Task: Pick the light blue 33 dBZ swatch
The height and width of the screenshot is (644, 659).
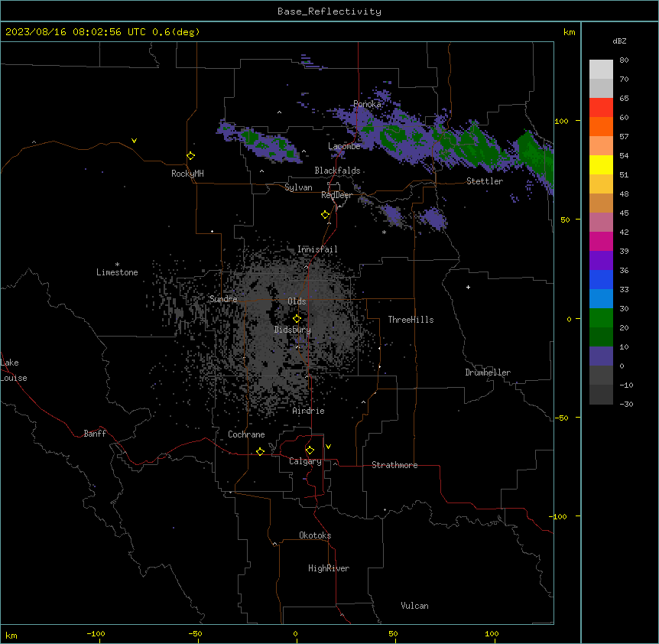Action: 601,299
